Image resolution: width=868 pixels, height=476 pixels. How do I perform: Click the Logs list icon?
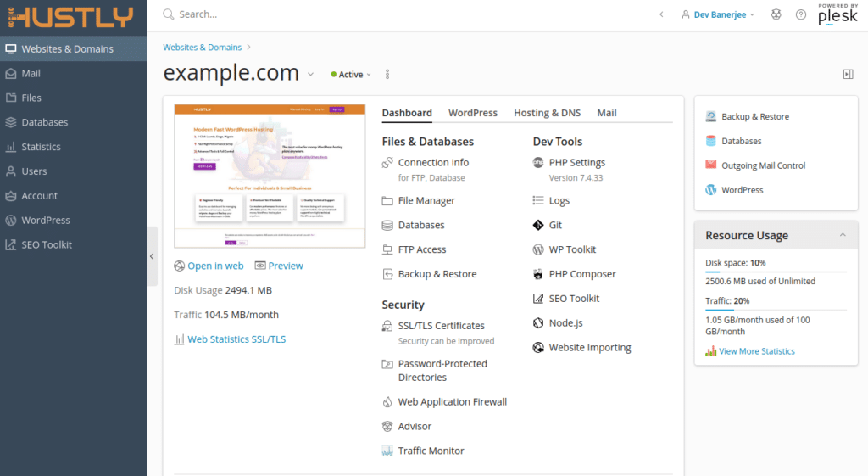pos(538,200)
